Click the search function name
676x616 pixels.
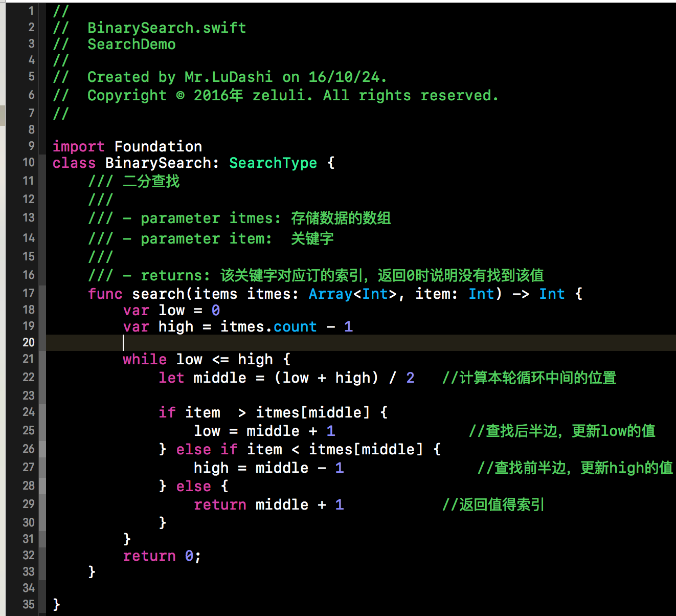[158, 294]
